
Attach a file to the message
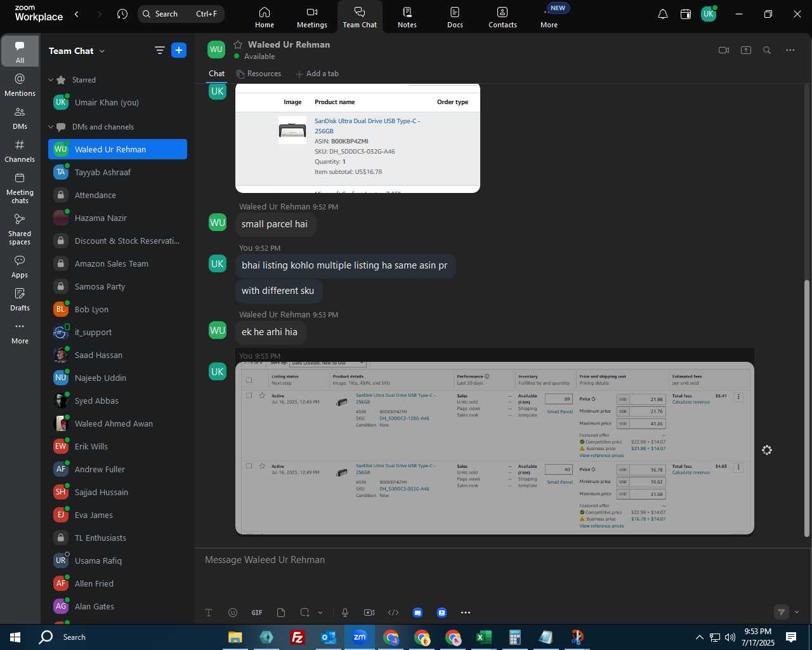[281, 613]
